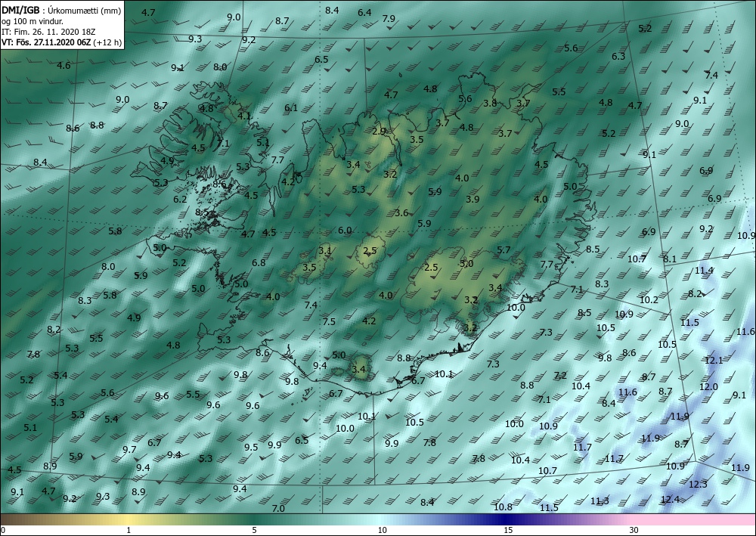Image resolution: width=756 pixels, height=536 pixels.
Task: Click the valid time 'VT: Fös. 27.11.2020 06Z (+12 h)'
Action: coord(60,42)
